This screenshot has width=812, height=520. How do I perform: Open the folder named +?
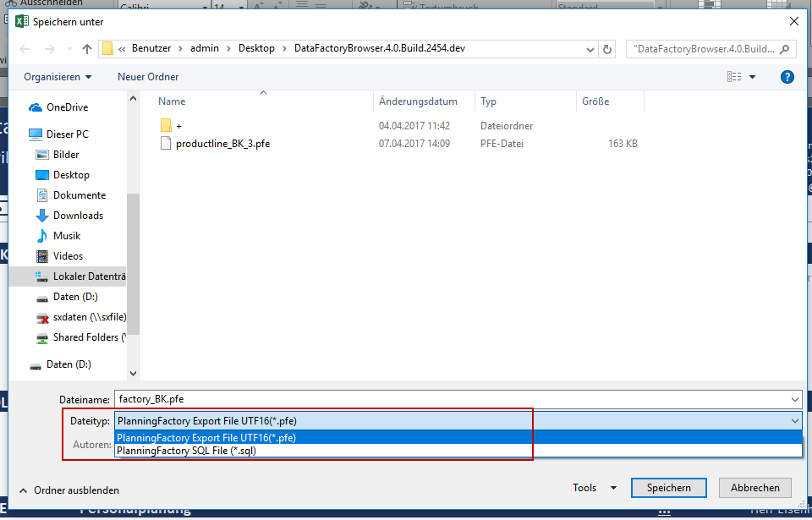coord(178,126)
